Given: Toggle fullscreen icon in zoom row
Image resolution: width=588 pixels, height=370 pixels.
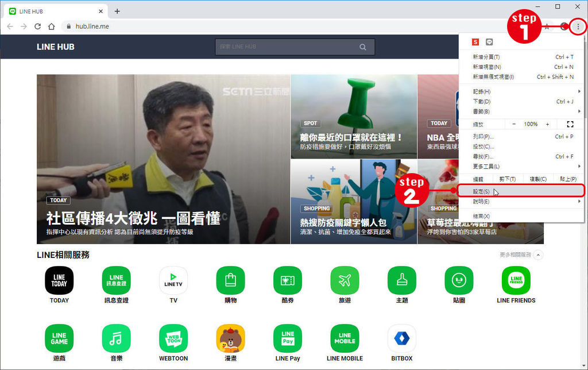Looking at the screenshot, I should (x=570, y=124).
